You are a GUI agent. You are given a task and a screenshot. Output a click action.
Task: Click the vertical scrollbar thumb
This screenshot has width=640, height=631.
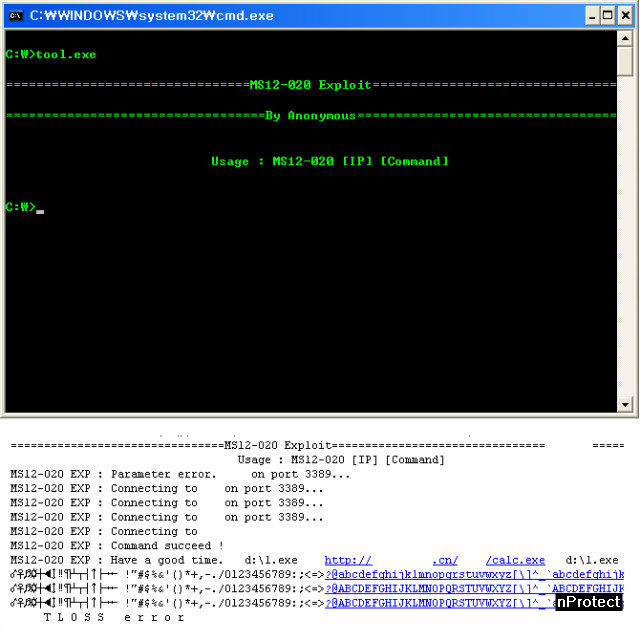coord(625,61)
